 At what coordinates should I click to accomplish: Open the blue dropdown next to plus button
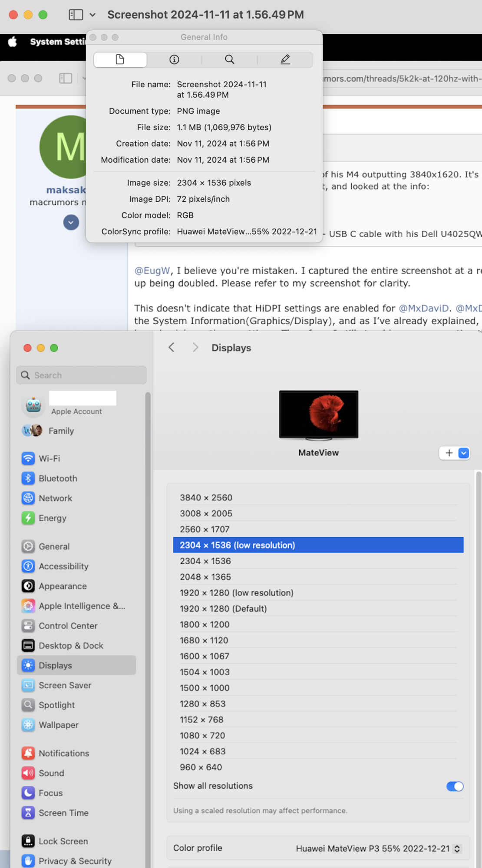point(464,454)
